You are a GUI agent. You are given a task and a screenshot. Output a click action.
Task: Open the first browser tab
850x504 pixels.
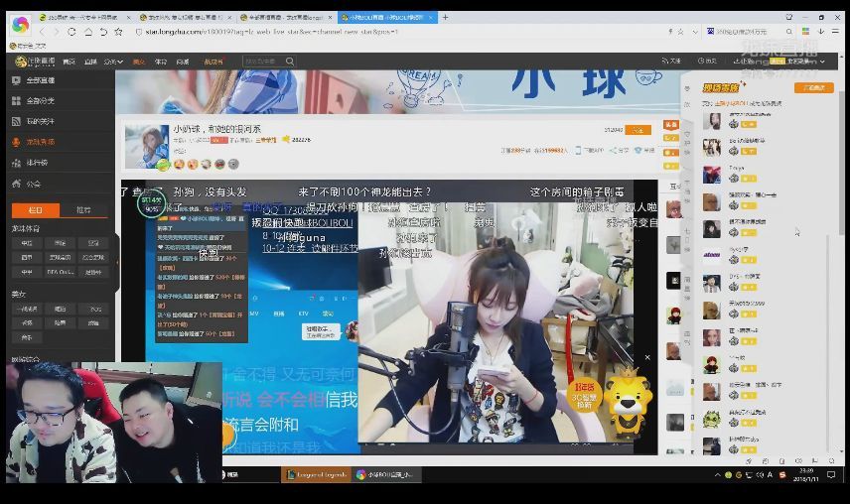pos(84,17)
